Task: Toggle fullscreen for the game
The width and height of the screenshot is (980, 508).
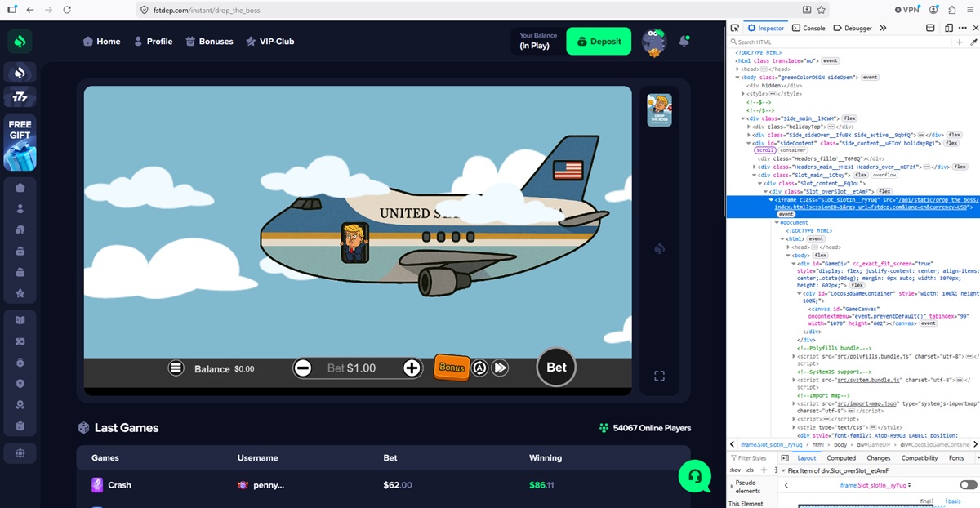Action: pos(660,376)
